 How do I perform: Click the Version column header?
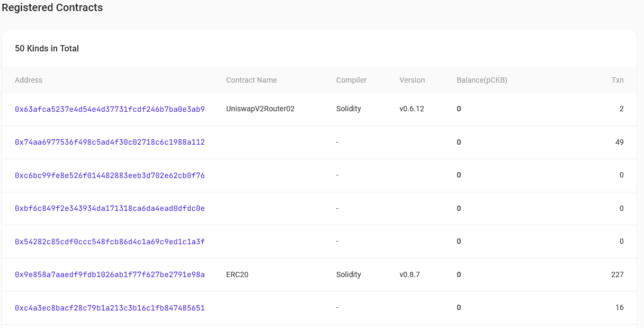coord(412,80)
